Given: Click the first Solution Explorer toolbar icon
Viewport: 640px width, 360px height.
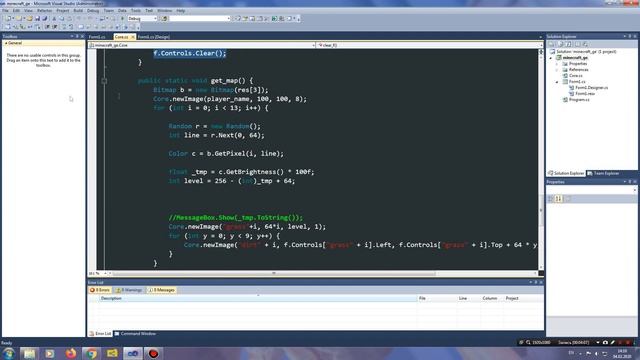Looking at the screenshot, I should click(x=551, y=44).
